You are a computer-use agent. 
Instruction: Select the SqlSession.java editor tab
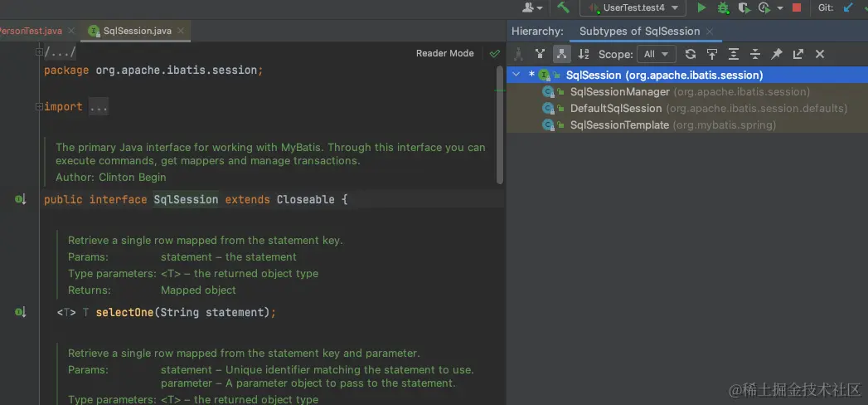[138, 31]
